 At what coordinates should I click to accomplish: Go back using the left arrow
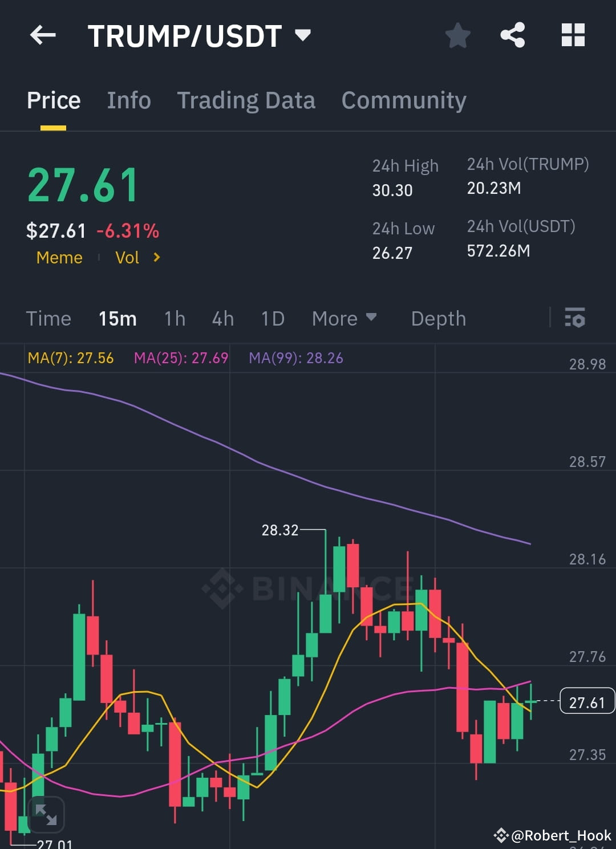(x=43, y=35)
